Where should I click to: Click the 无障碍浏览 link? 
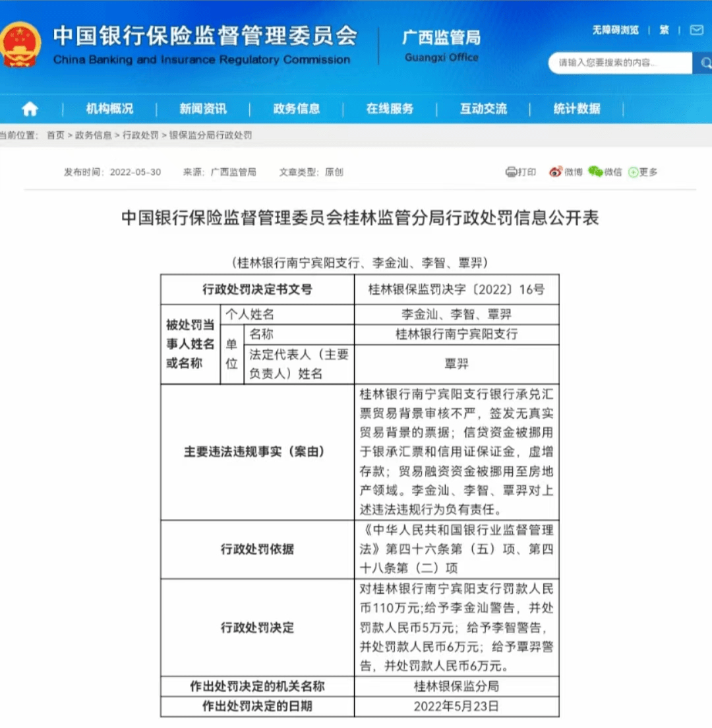click(616, 30)
